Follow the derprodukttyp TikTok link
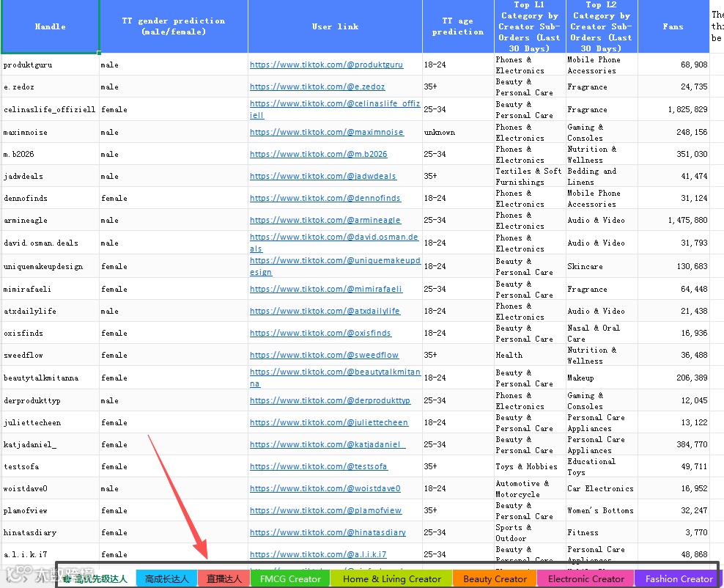 click(330, 400)
